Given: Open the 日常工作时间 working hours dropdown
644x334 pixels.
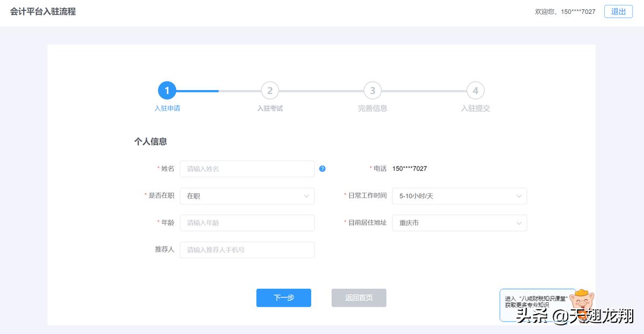Looking at the screenshot, I should pyautogui.click(x=459, y=195).
